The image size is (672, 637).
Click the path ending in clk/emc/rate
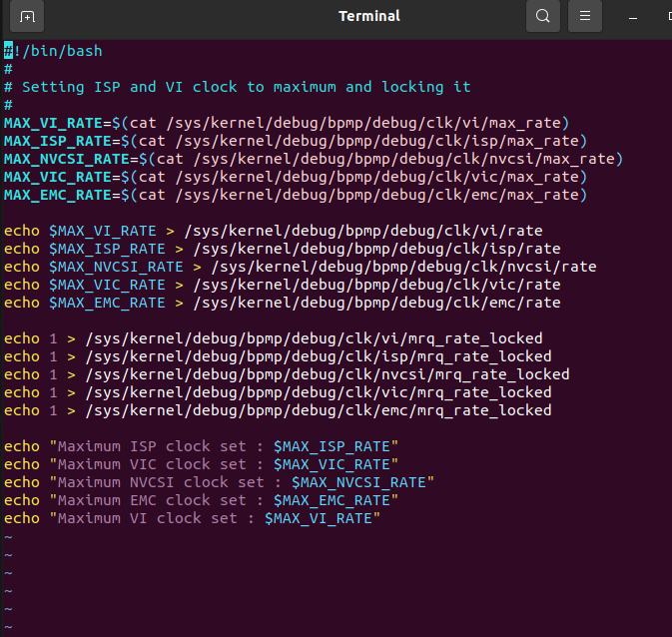tap(376, 304)
